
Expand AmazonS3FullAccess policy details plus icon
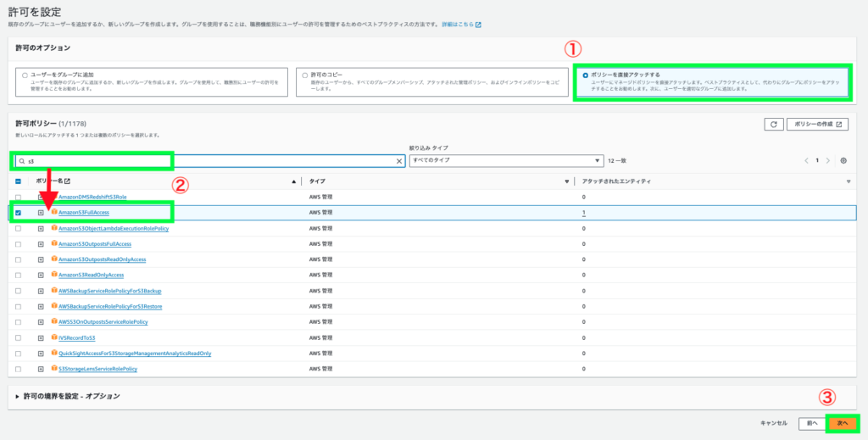click(x=40, y=213)
